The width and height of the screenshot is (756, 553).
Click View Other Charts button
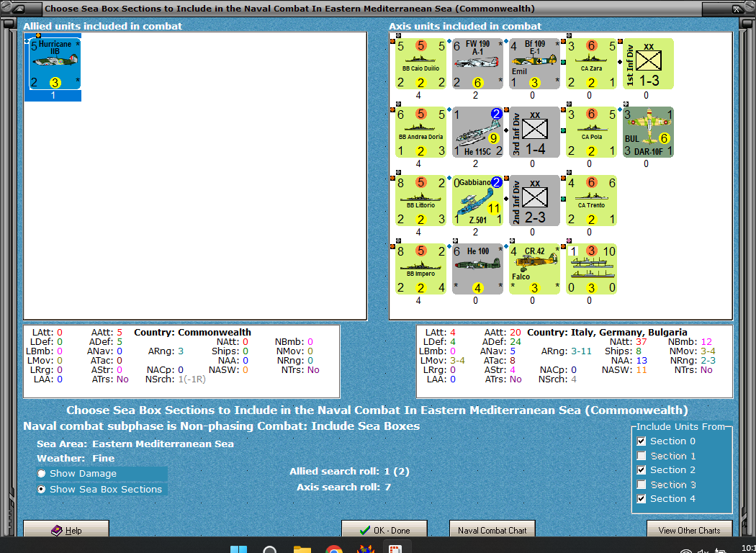click(x=690, y=529)
